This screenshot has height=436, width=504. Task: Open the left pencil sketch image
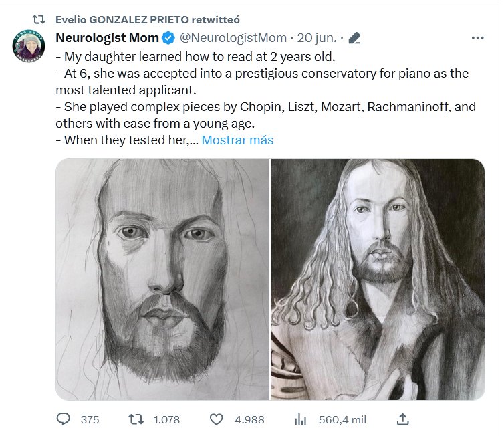(162, 279)
